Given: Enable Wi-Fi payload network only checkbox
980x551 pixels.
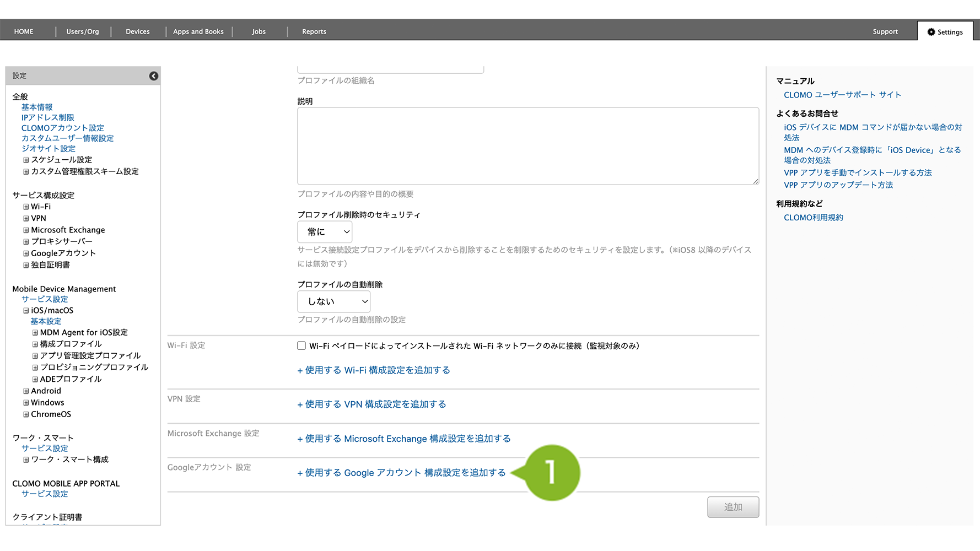Looking at the screenshot, I should tap(301, 346).
